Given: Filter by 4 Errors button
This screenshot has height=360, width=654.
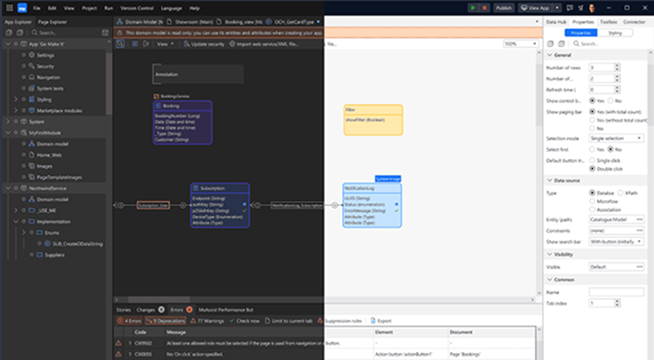Looking at the screenshot, I should click(x=129, y=321).
